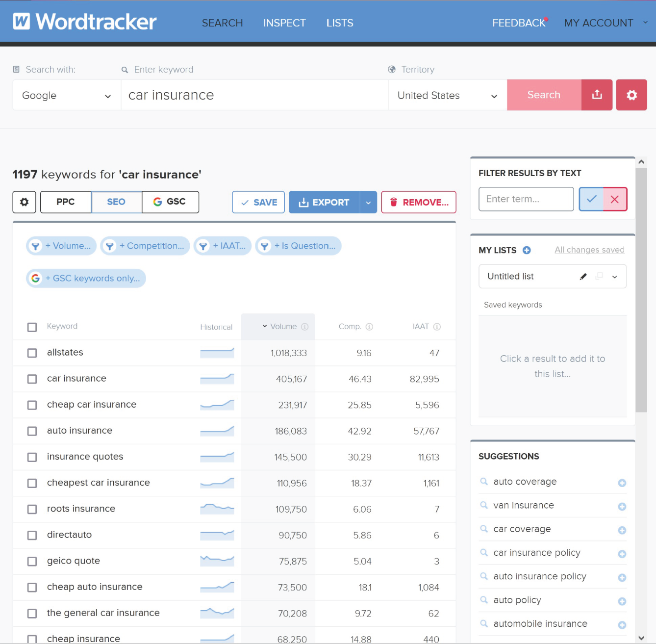The image size is (656, 644).
Task: Edit Untitled list name with pencil icon
Action: coord(583,276)
